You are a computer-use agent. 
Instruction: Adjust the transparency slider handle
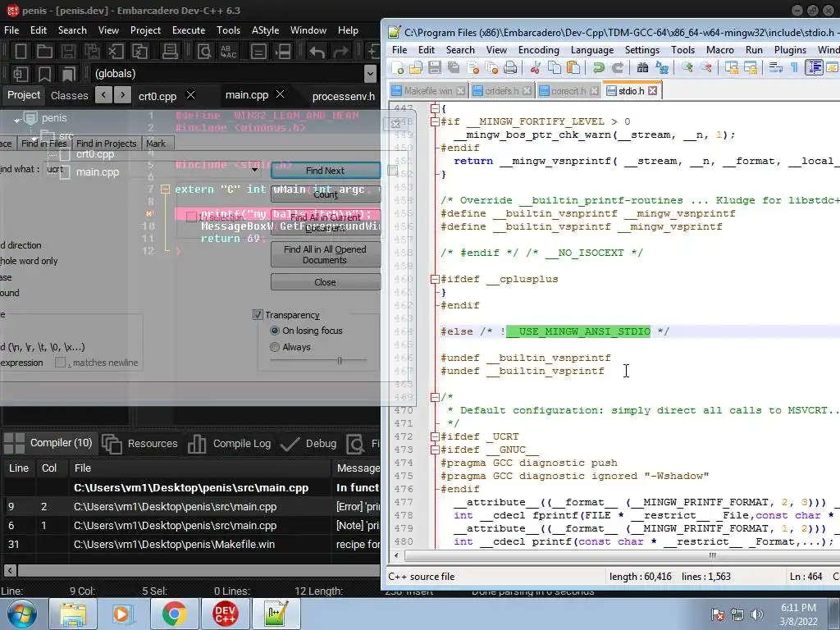click(340, 361)
